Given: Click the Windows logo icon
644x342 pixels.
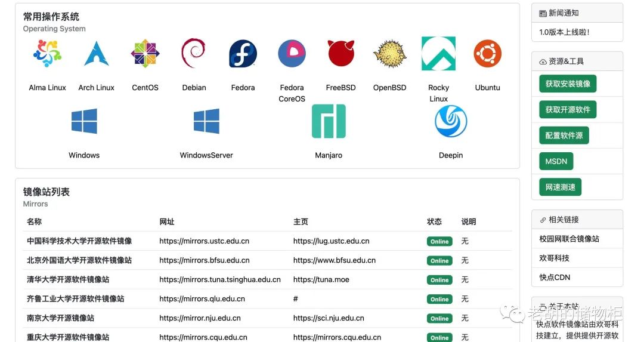Looking at the screenshot, I should 84,121.
